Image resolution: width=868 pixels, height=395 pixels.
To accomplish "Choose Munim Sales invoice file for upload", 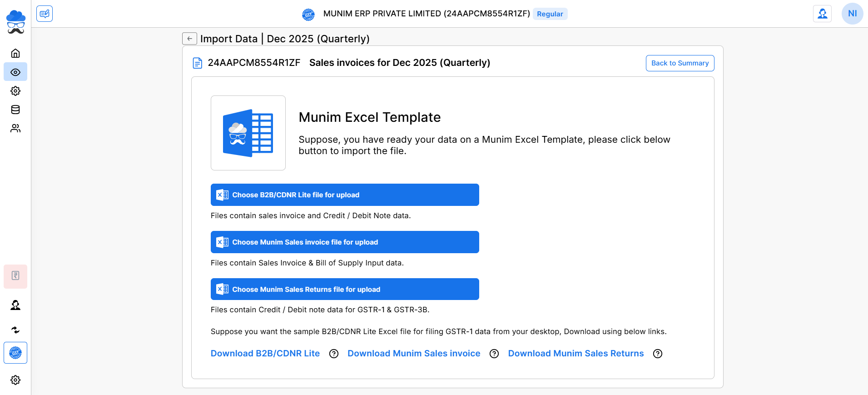I will [345, 242].
